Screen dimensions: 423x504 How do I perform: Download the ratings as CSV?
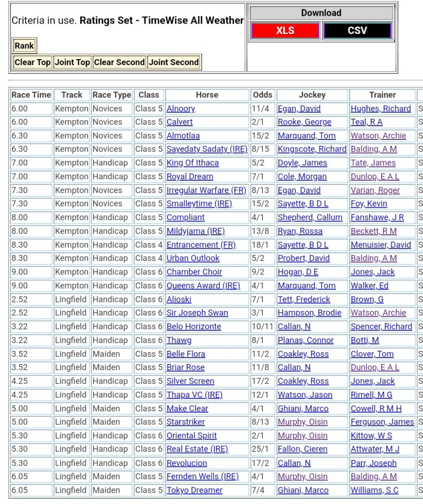pos(357,31)
